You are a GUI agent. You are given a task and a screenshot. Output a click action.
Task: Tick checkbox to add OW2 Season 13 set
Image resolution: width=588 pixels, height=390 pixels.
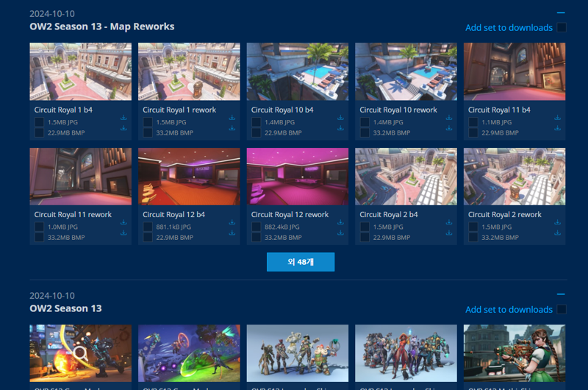pyautogui.click(x=562, y=309)
